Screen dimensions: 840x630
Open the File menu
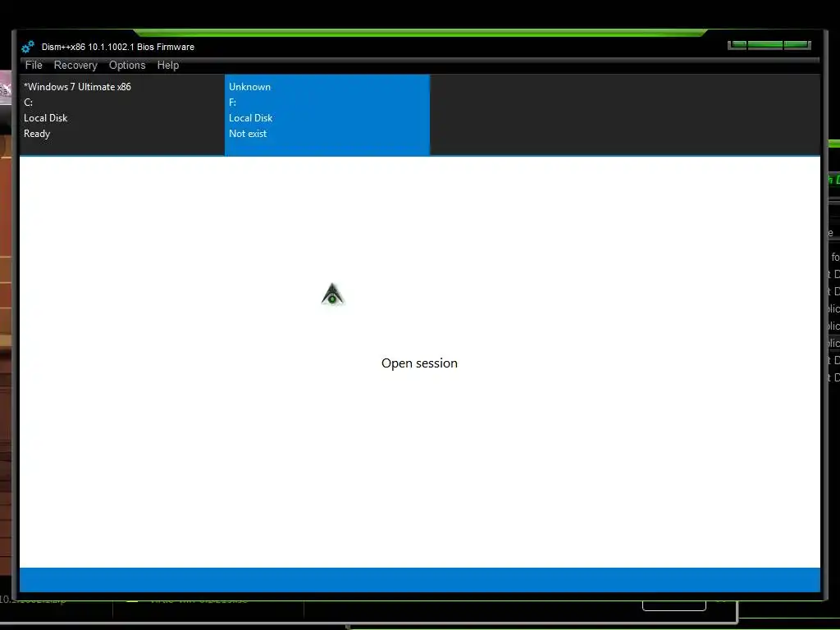click(x=34, y=66)
